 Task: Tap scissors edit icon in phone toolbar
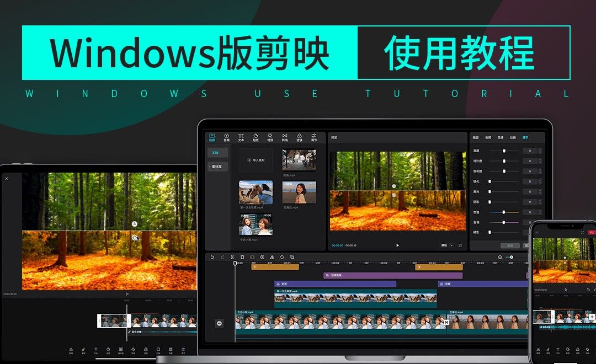click(538, 350)
